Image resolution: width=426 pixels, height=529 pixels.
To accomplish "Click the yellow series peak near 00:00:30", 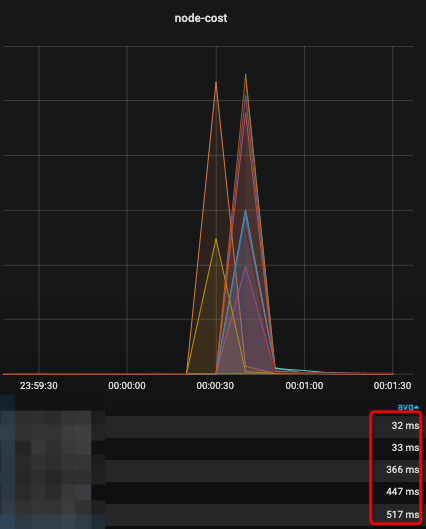I will pos(216,239).
